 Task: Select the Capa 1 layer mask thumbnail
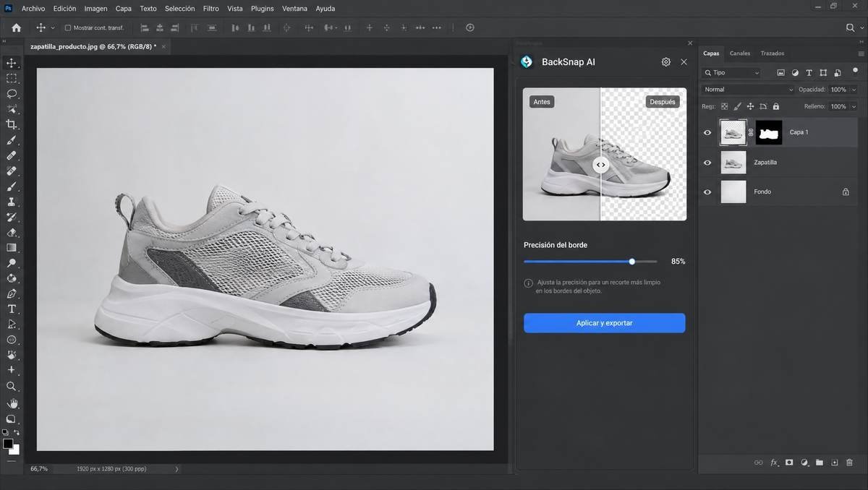pos(769,132)
